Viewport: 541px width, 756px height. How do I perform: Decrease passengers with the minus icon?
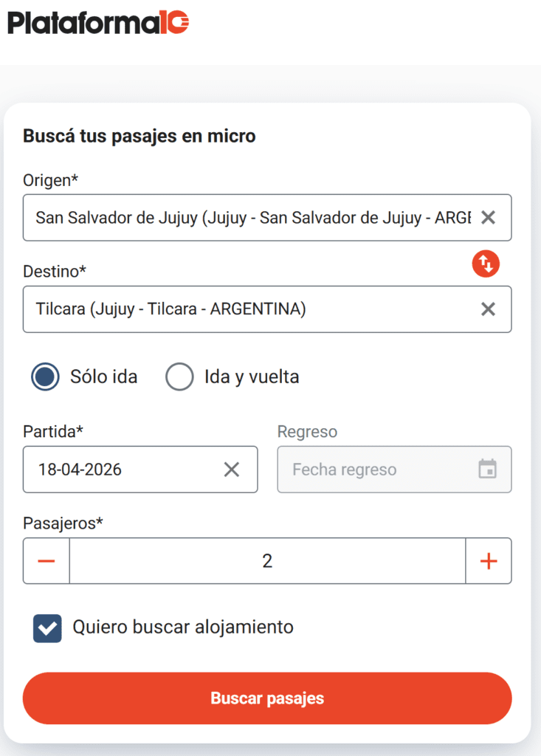[46, 561]
